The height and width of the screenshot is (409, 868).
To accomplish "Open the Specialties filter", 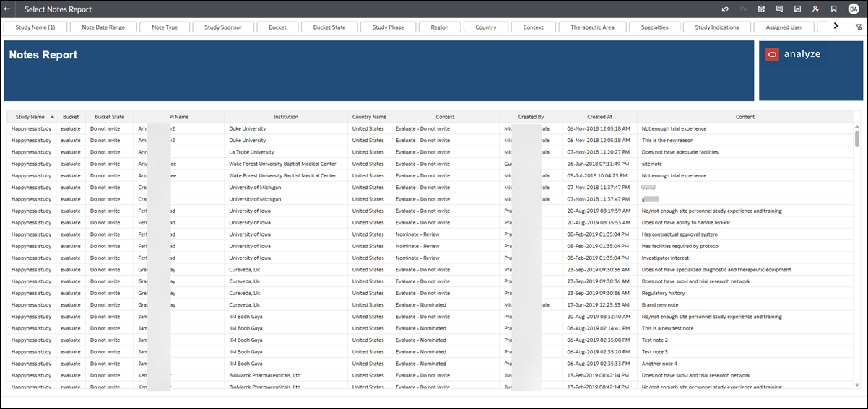I will (654, 27).
